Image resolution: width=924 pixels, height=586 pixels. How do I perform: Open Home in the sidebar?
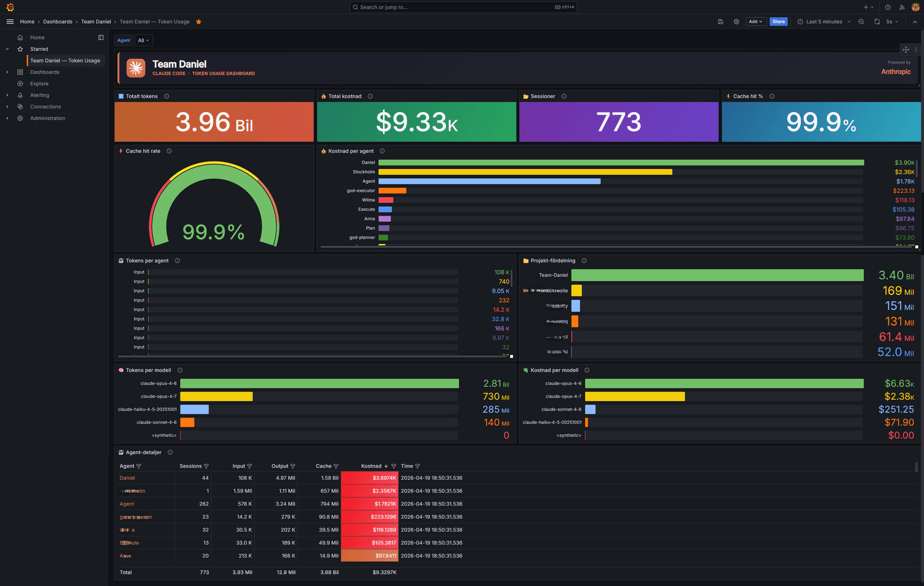point(38,38)
